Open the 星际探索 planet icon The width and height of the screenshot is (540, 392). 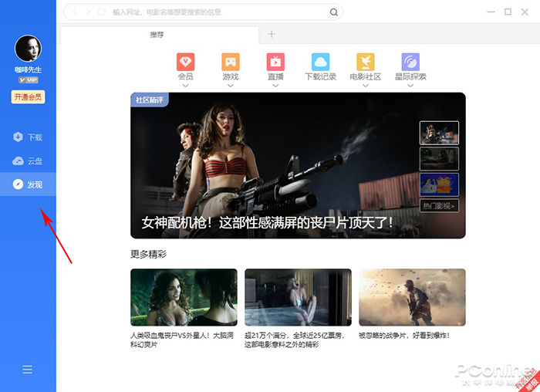410,62
